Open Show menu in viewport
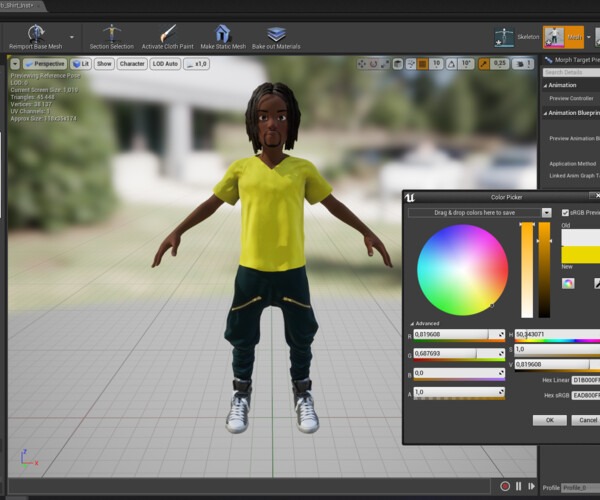 pos(104,64)
